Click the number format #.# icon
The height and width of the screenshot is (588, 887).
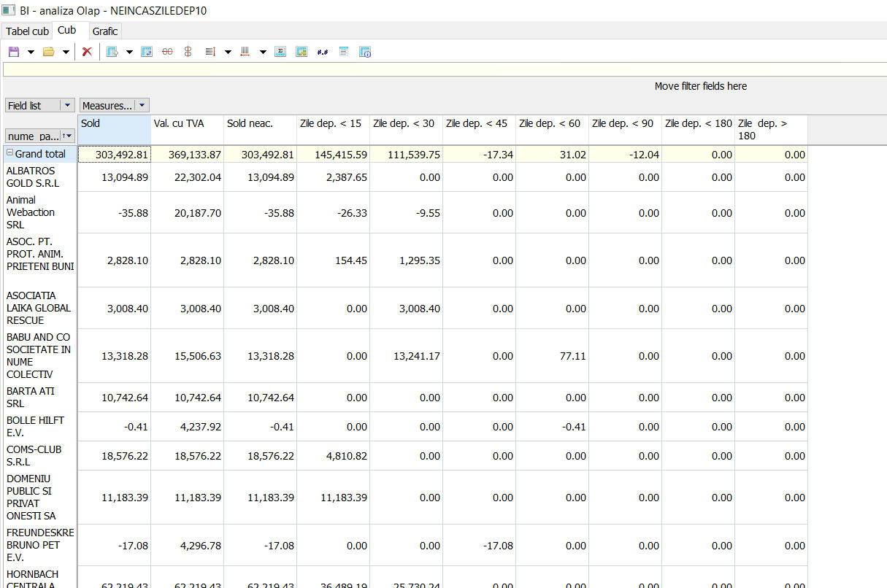point(323,52)
